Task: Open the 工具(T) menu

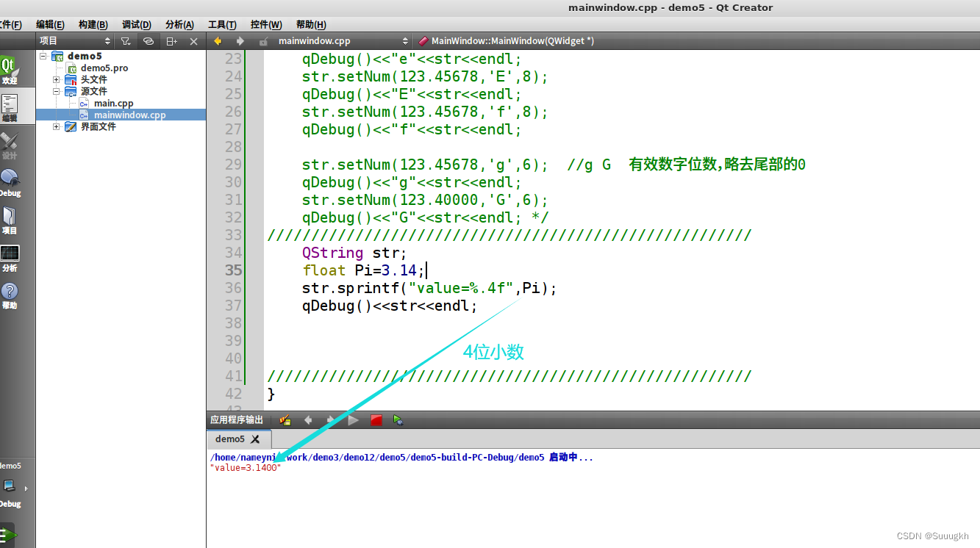Action: pos(222,24)
